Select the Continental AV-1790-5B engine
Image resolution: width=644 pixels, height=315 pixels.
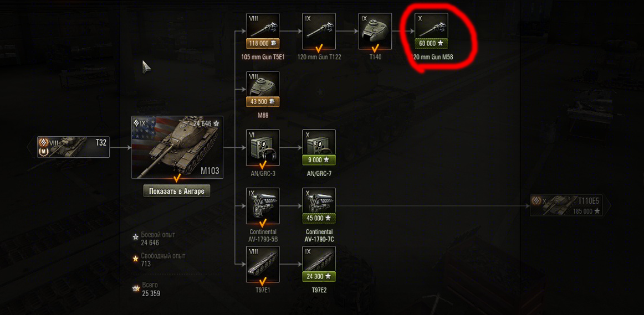[x=263, y=206]
